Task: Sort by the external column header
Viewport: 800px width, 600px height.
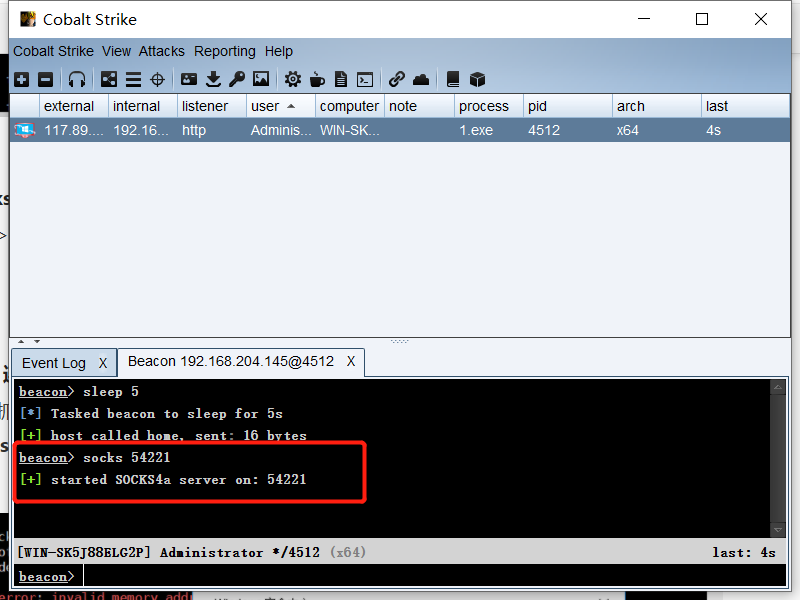Action: click(74, 106)
